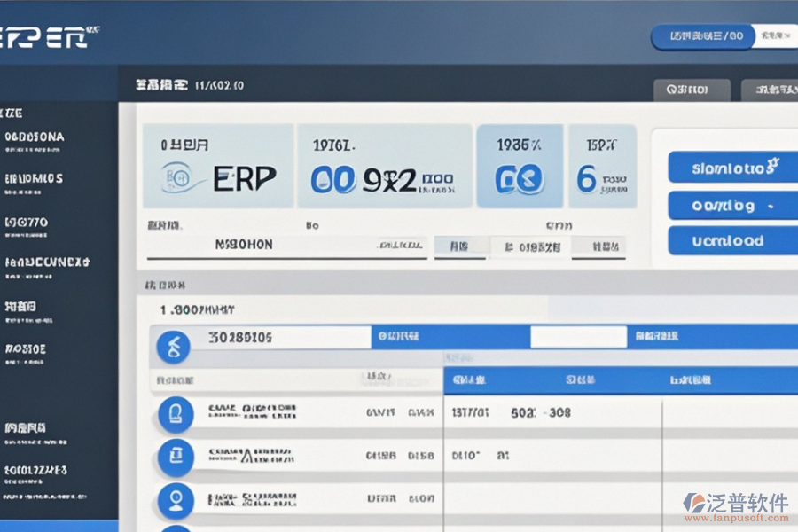Open the '0ADOSONA' sidebar menu item
This screenshot has height=532, width=798.
click(35, 137)
